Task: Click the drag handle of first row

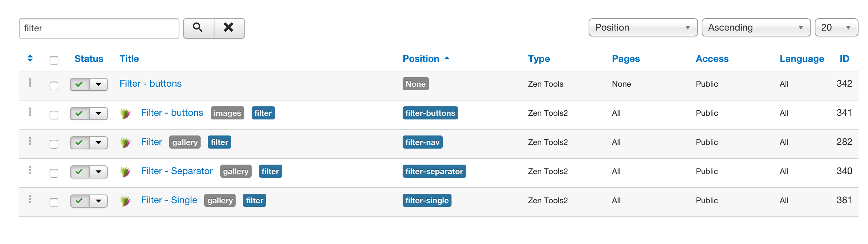Action: point(30,83)
